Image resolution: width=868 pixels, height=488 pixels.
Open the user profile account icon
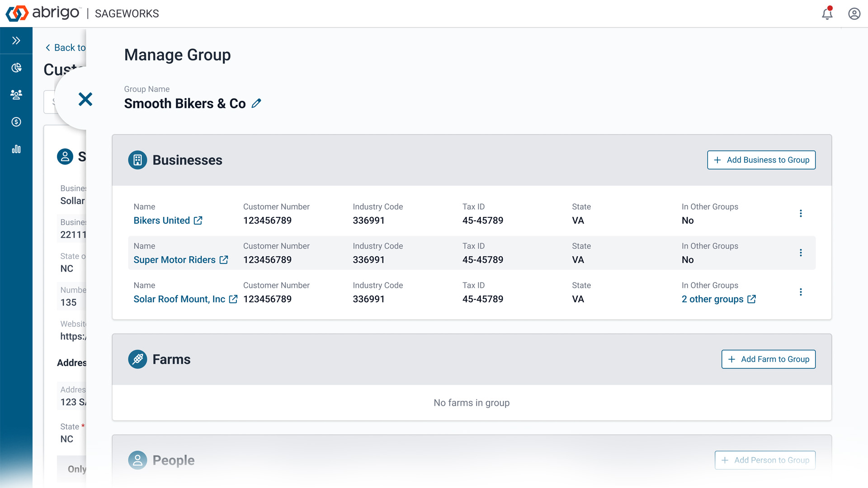click(x=854, y=14)
